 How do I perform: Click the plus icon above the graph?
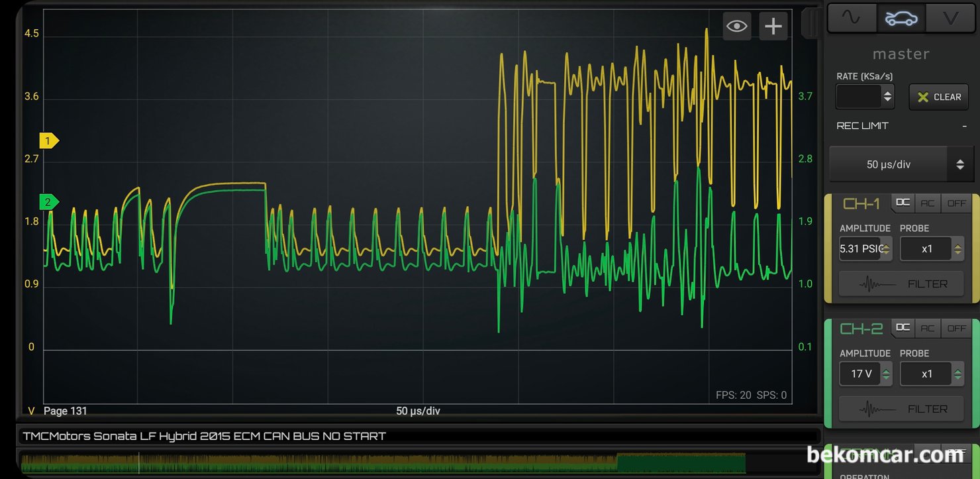coord(773,27)
